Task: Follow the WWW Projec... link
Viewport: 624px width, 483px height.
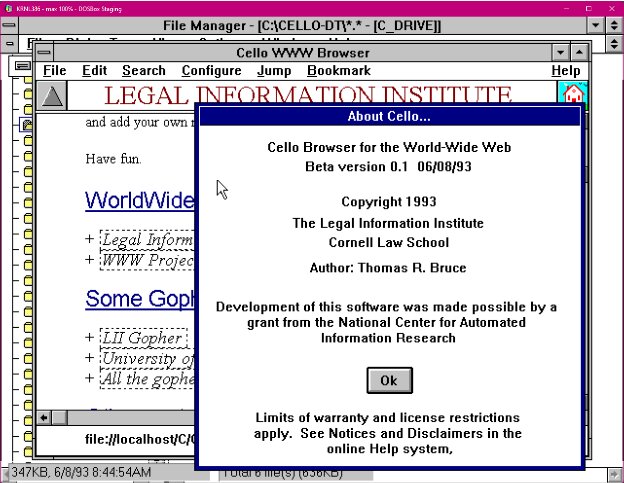Action: pyautogui.click(x=147, y=261)
